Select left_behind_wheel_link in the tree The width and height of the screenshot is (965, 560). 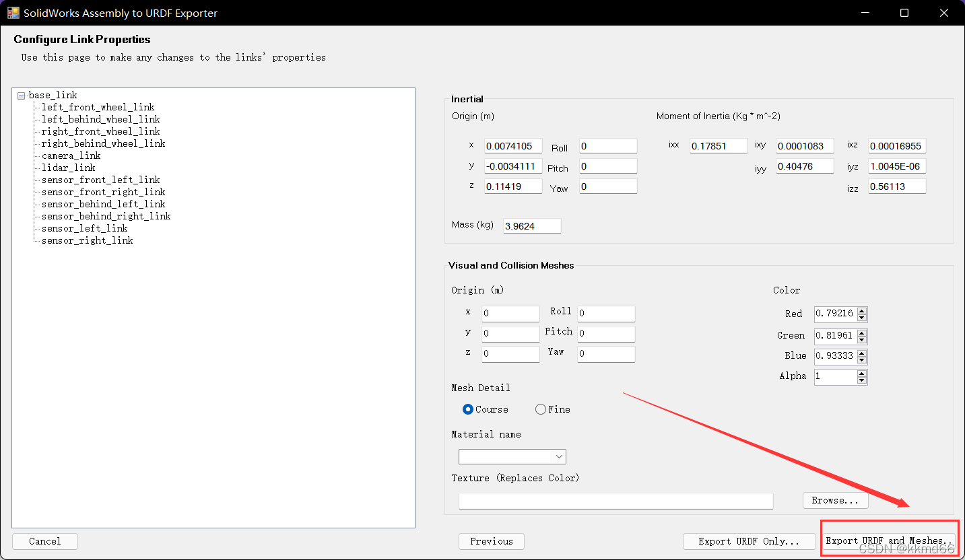click(x=101, y=119)
